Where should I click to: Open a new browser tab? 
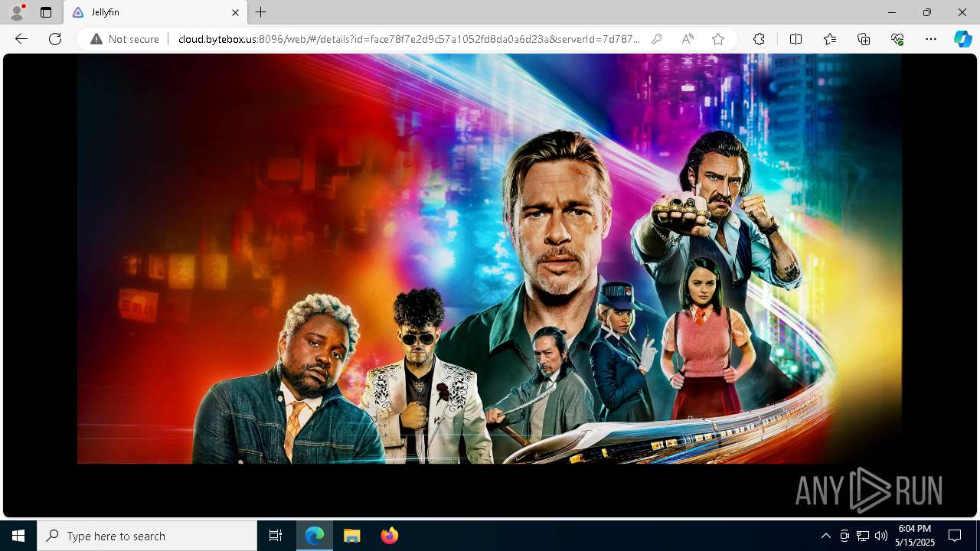(x=261, y=12)
